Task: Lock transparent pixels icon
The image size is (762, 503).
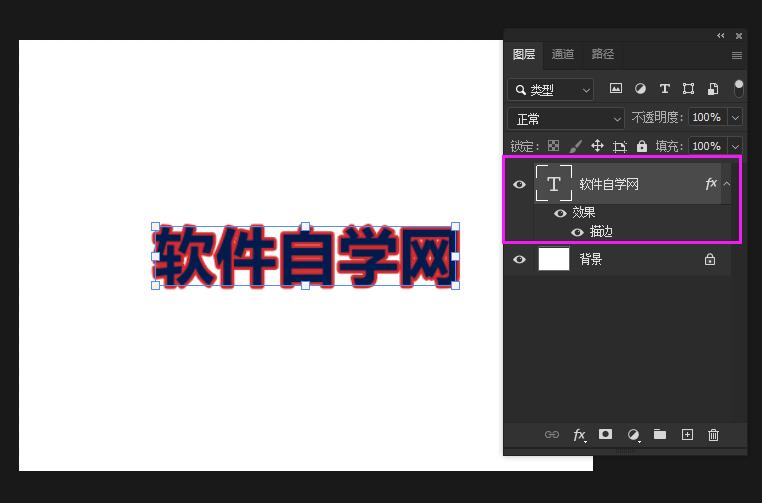Action: click(553, 145)
